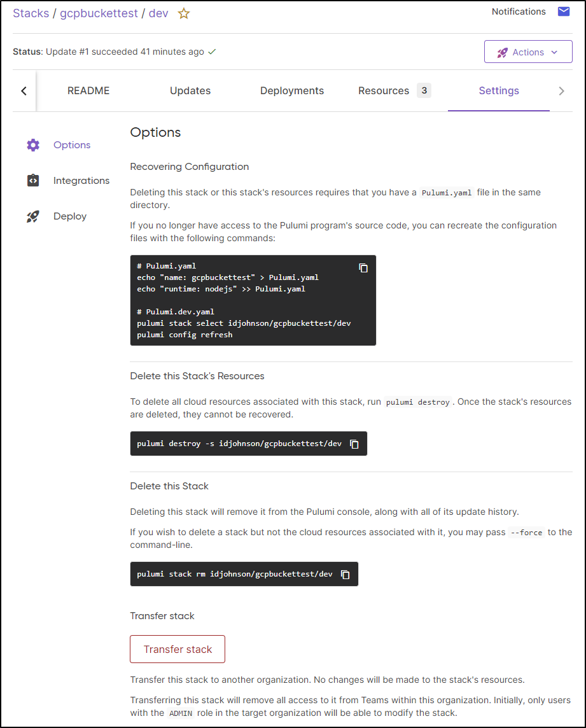Select Options in the settings sidebar
The width and height of the screenshot is (586, 728).
[72, 145]
